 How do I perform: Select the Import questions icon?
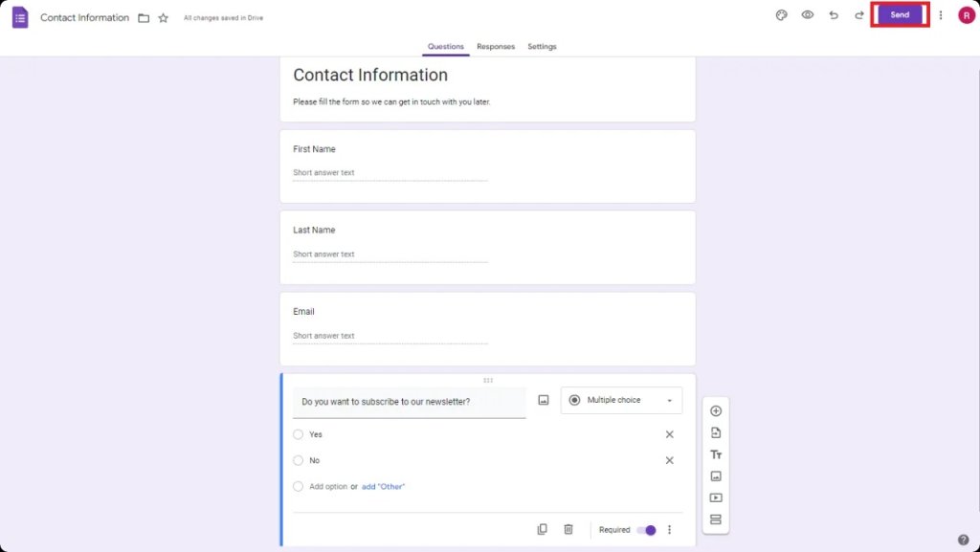(715, 431)
